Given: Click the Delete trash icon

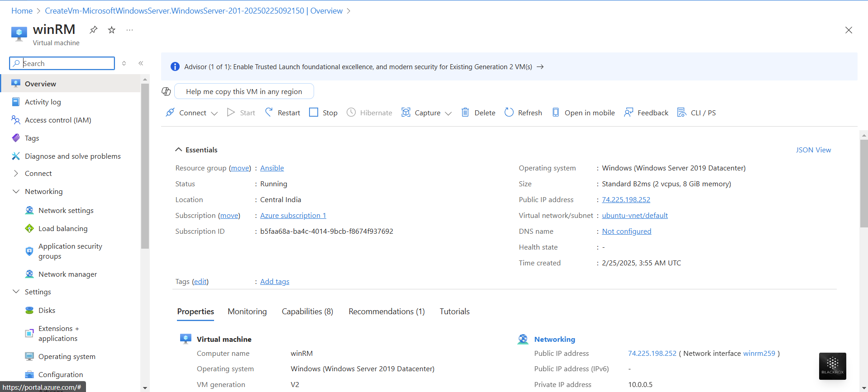Looking at the screenshot, I should point(465,112).
